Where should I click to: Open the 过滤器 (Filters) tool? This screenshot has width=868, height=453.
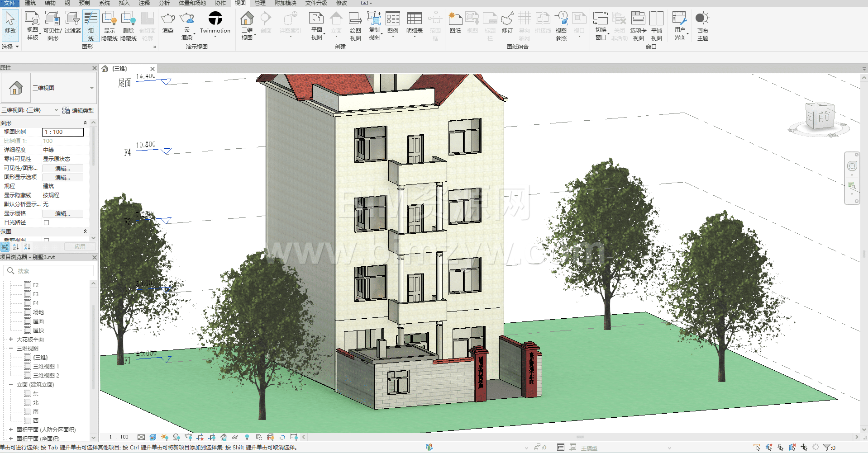72,23
